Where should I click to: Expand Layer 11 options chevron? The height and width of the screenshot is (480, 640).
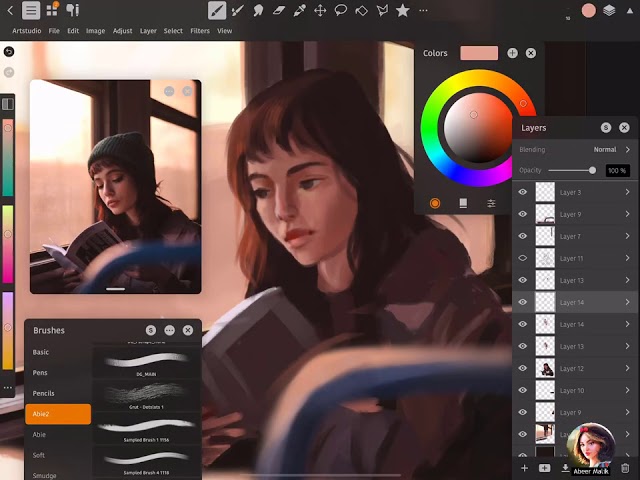[x=627, y=258]
